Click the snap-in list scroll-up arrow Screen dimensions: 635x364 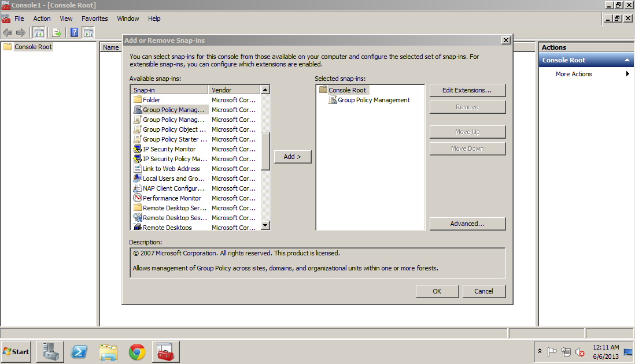[265, 90]
